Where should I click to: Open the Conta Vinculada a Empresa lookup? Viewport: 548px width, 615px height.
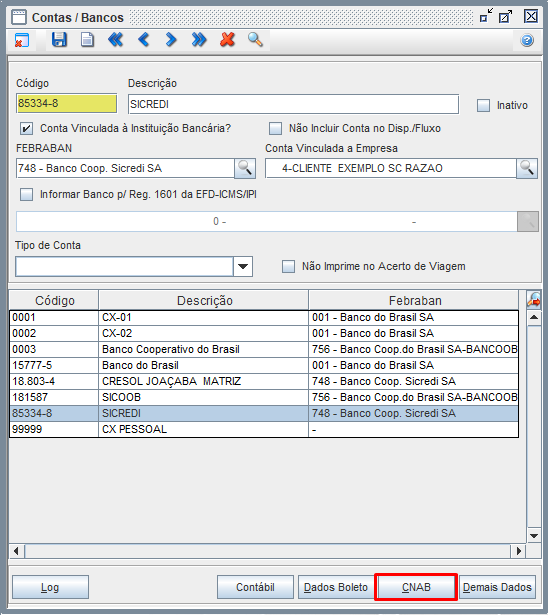[527, 169]
